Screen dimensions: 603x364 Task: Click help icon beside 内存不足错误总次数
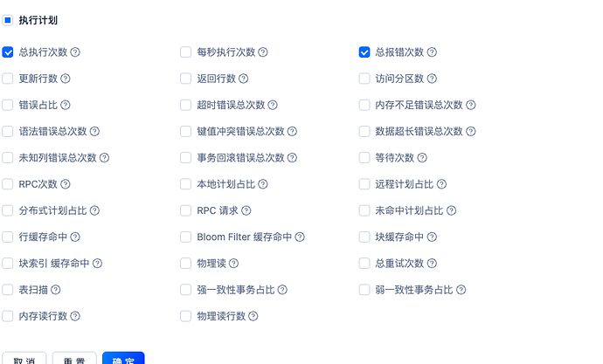pyautogui.click(x=470, y=106)
